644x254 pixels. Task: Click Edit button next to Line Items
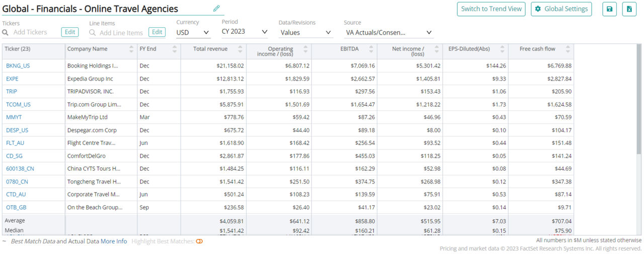[157, 32]
